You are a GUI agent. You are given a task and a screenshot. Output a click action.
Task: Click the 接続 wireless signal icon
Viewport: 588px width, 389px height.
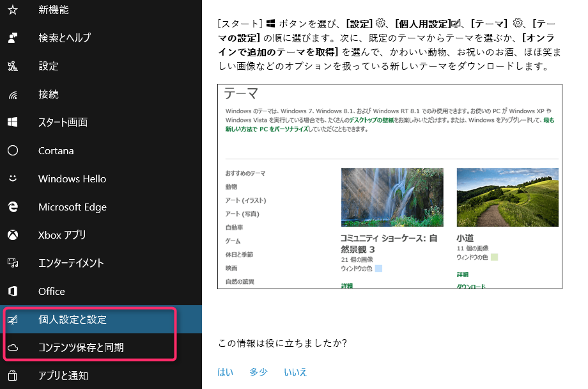tap(13, 94)
